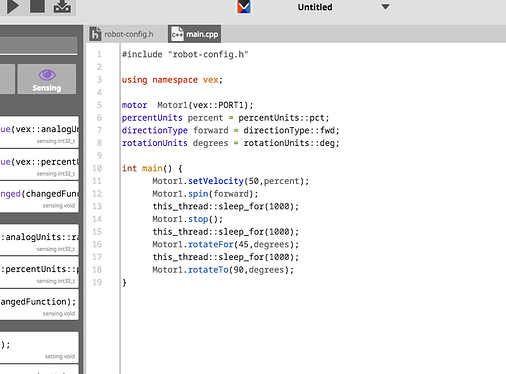Pick the changed(changedFunction) sensing void block
Image resolution: width=506 pixels, height=374 pixels.
[x=39, y=197]
